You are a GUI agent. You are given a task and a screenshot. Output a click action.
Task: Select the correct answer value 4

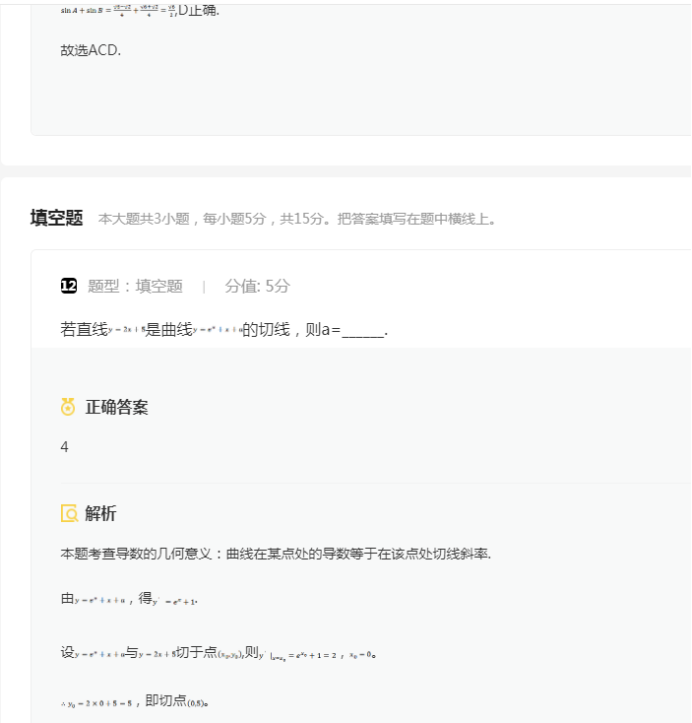(x=64, y=447)
